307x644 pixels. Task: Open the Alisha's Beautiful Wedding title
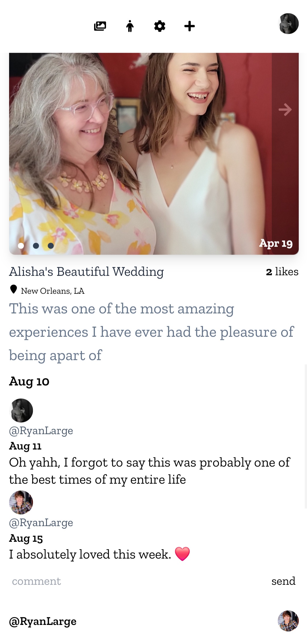click(86, 272)
